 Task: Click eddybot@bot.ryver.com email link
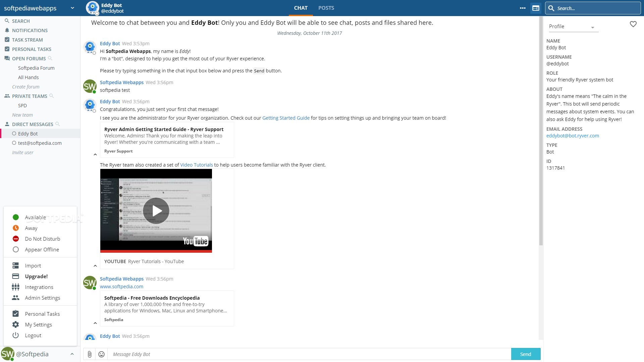573,136
